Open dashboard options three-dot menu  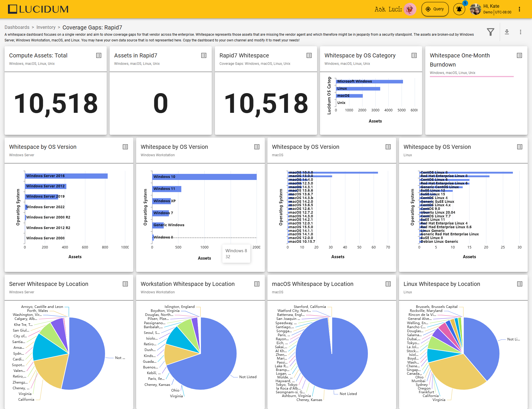pos(521,32)
